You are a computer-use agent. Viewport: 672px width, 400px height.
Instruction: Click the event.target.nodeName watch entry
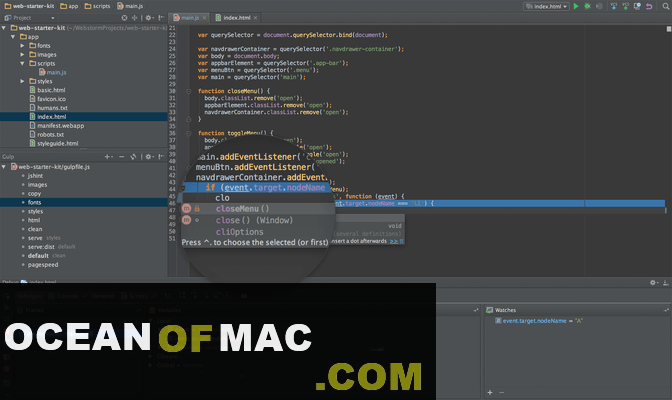pos(539,321)
